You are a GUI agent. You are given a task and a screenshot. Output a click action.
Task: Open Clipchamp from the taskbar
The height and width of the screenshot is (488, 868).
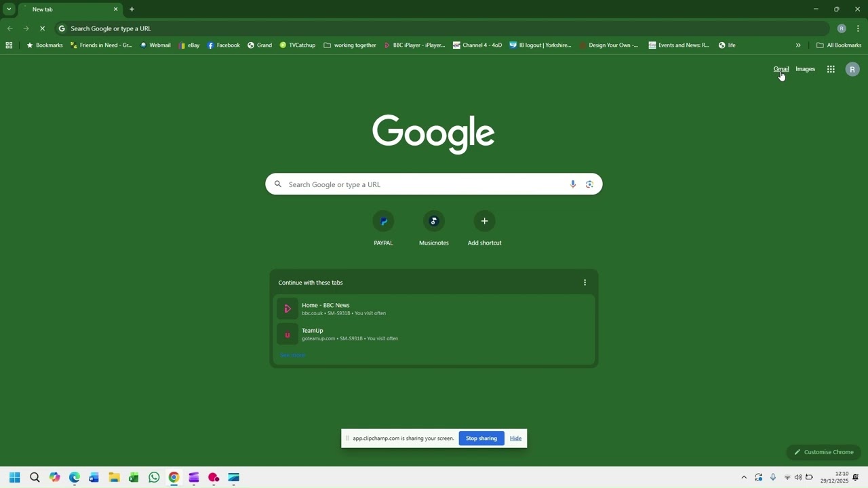point(194,478)
